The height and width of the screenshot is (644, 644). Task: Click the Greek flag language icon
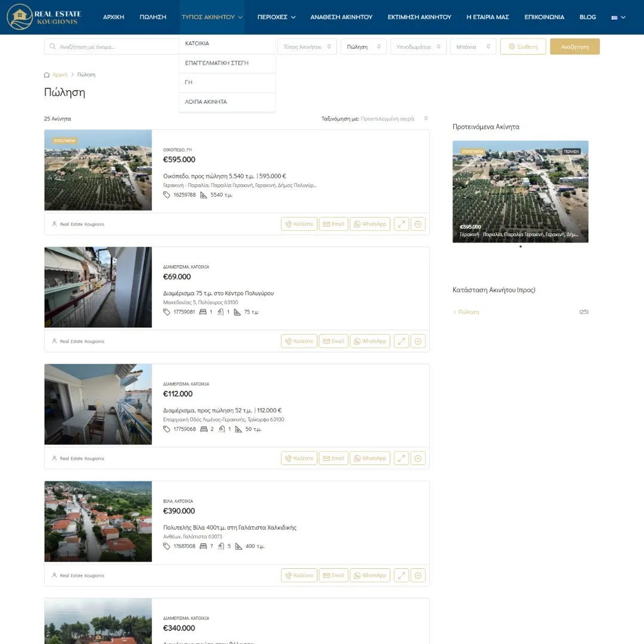614,17
